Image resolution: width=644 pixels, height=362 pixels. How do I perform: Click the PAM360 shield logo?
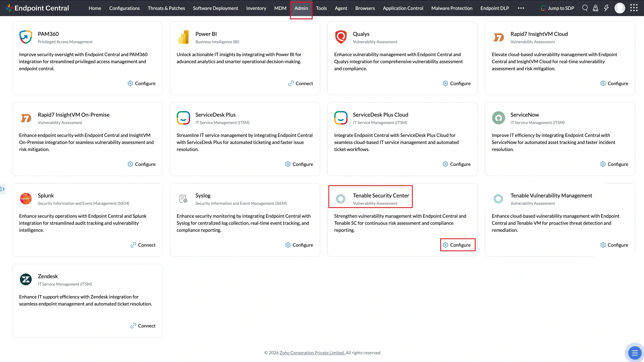pyautogui.click(x=26, y=37)
